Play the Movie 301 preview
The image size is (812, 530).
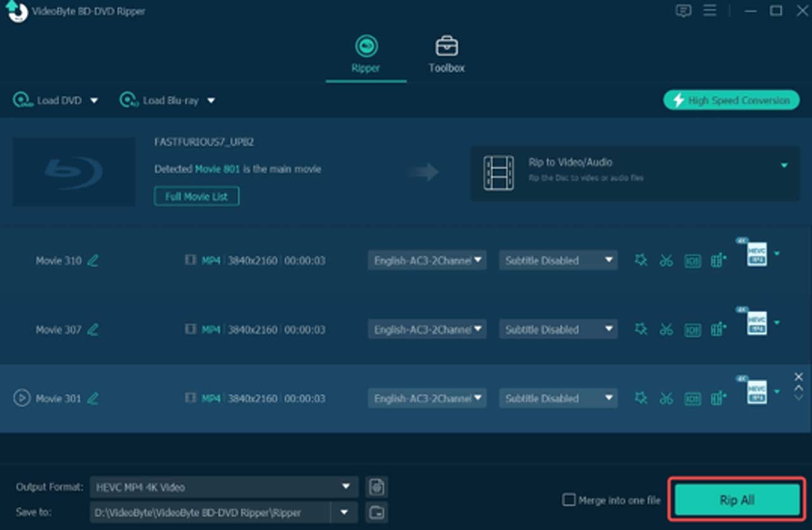point(22,399)
